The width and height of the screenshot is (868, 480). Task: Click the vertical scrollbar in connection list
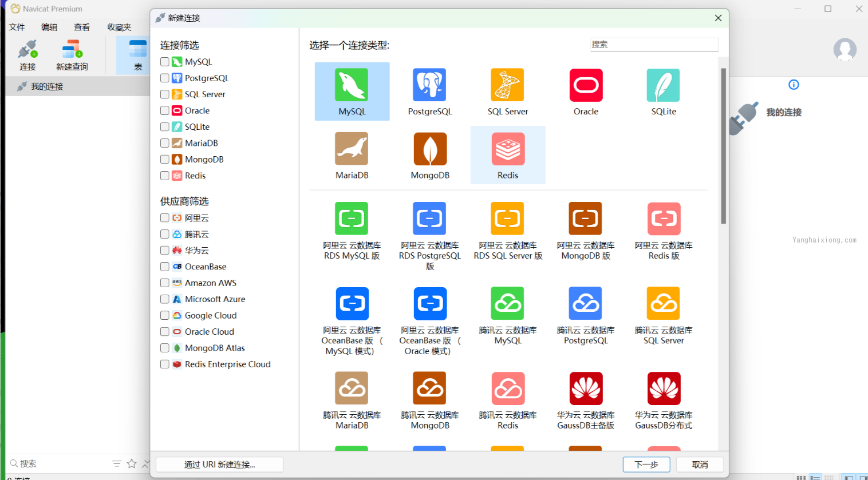click(724, 146)
